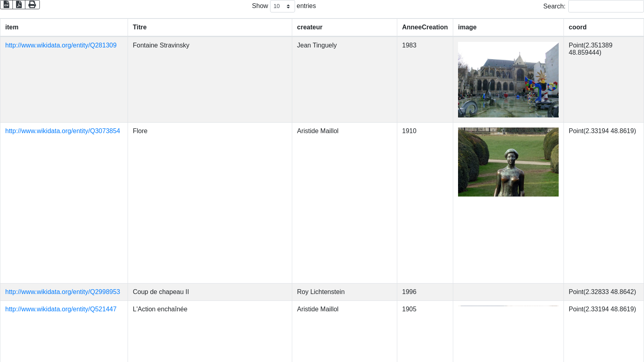
Task: Export the table as CSV
Action: coord(6,4)
